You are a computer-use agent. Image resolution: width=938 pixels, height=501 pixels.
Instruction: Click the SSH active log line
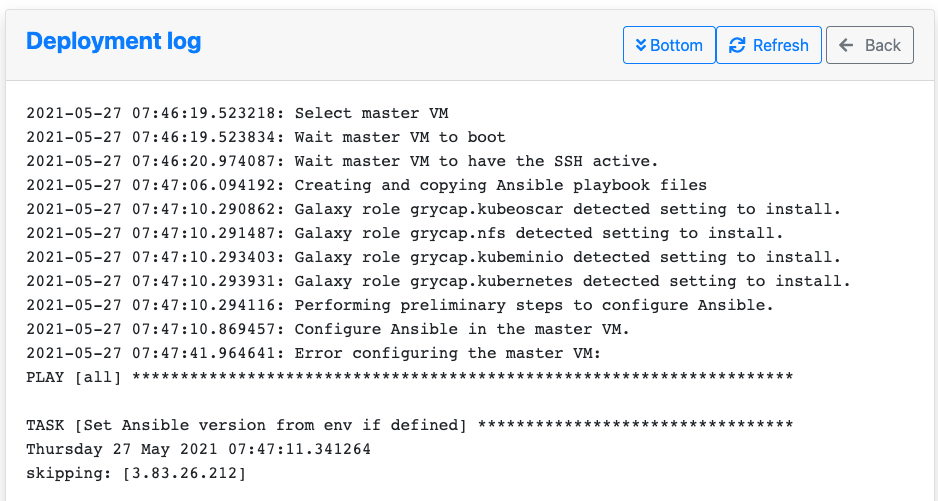coord(342,161)
